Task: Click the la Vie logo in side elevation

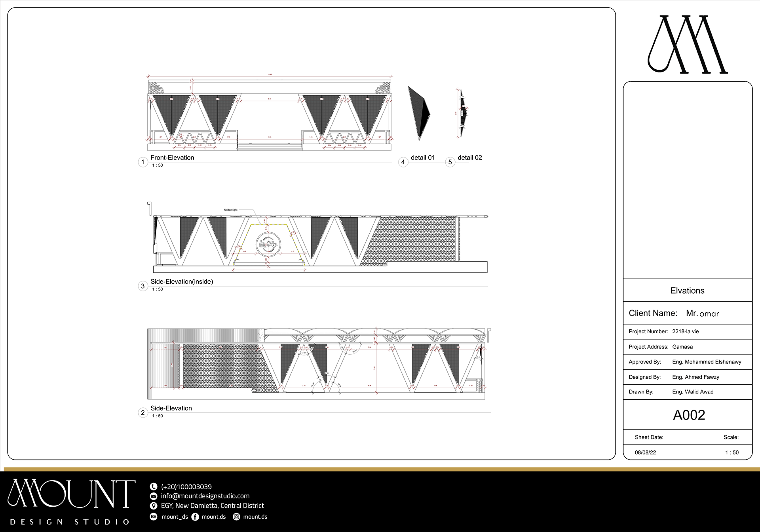Action: tap(268, 244)
